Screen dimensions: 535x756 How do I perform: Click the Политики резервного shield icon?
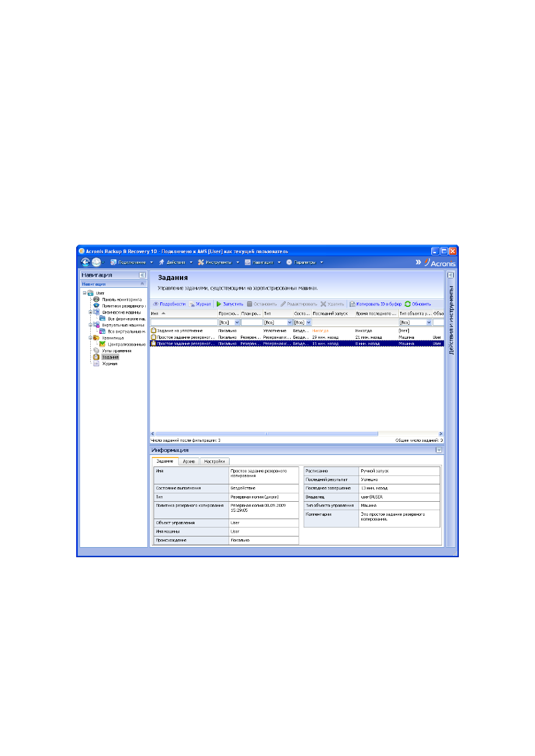[x=96, y=306]
